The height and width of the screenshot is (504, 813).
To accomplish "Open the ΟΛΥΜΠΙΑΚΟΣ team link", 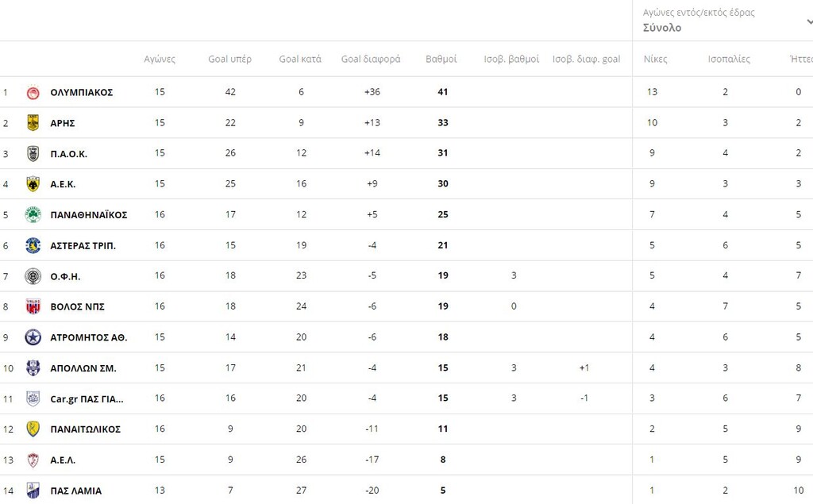I will click(x=81, y=92).
